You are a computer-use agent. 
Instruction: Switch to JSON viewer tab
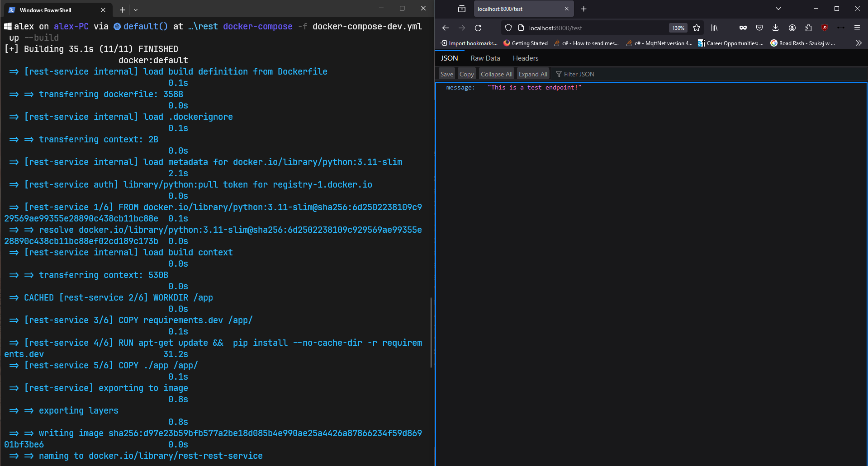(x=450, y=58)
